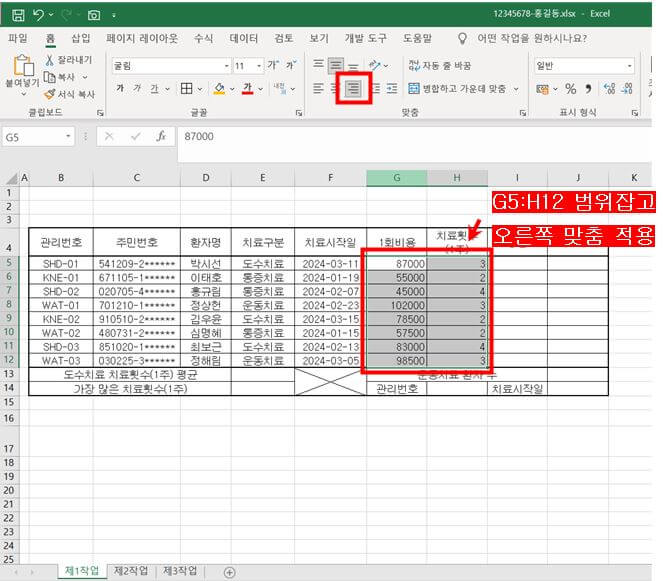Screen dimensions: 663x581
Task: Switch to 데이터 ribbon tab
Action: point(244,38)
